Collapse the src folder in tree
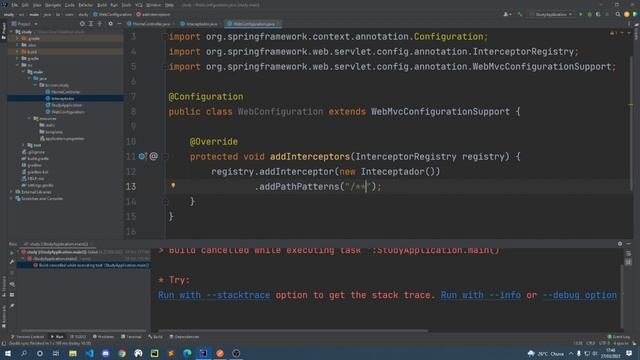Screen dimensions: 640x360 [x=18, y=65]
